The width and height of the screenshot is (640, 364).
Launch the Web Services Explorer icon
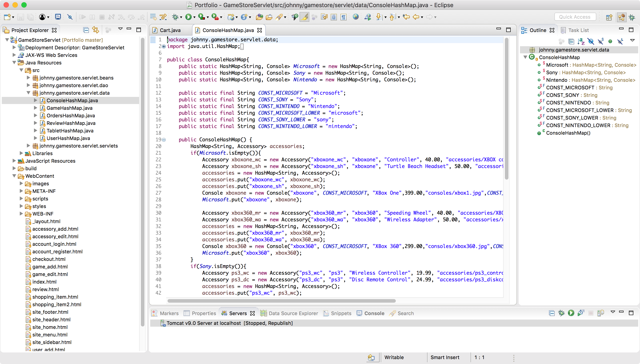tap(368, 17)
